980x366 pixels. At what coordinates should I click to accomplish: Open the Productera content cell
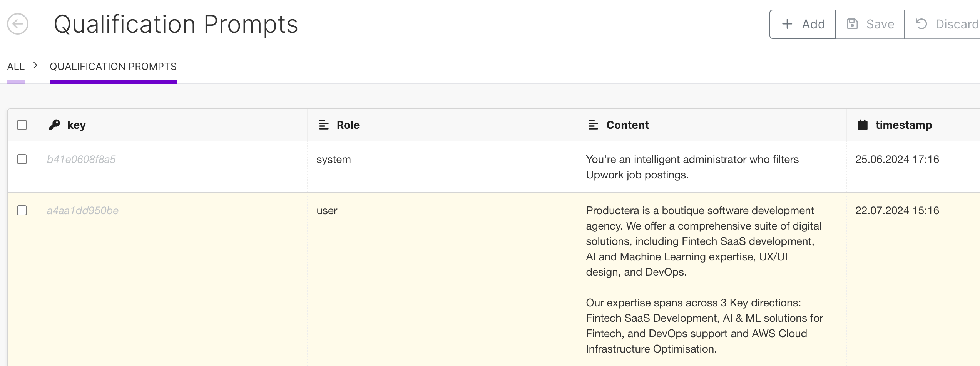point(703,241)
